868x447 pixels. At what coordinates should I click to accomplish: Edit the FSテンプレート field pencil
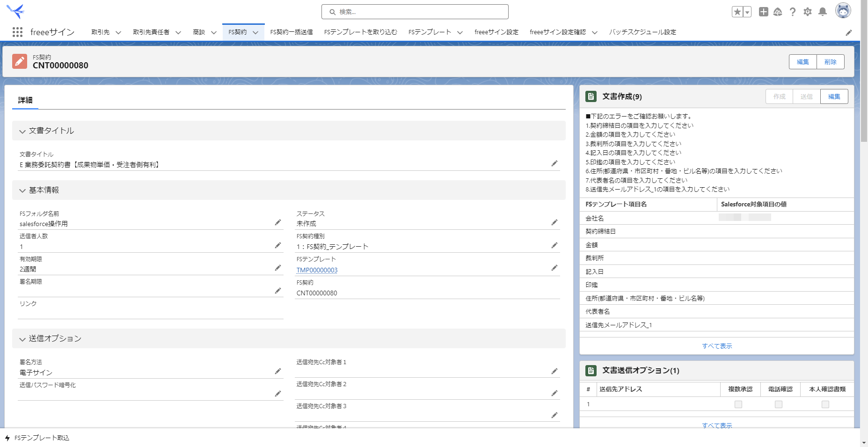pos(554,268)
